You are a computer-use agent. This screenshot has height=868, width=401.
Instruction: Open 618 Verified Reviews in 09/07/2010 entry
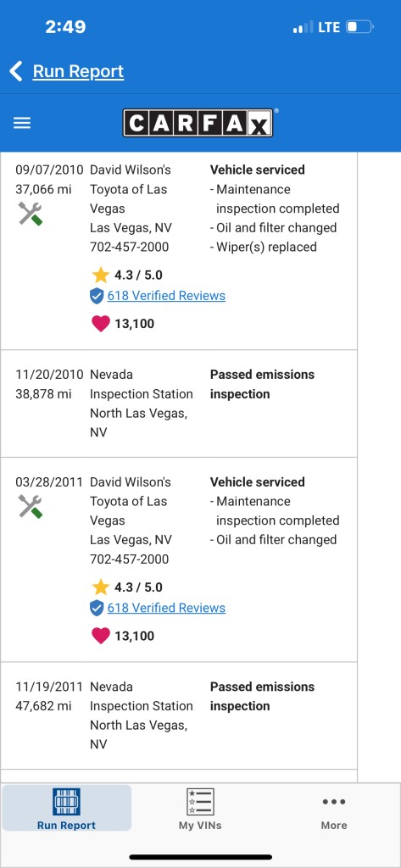click(x=166, y=296)
